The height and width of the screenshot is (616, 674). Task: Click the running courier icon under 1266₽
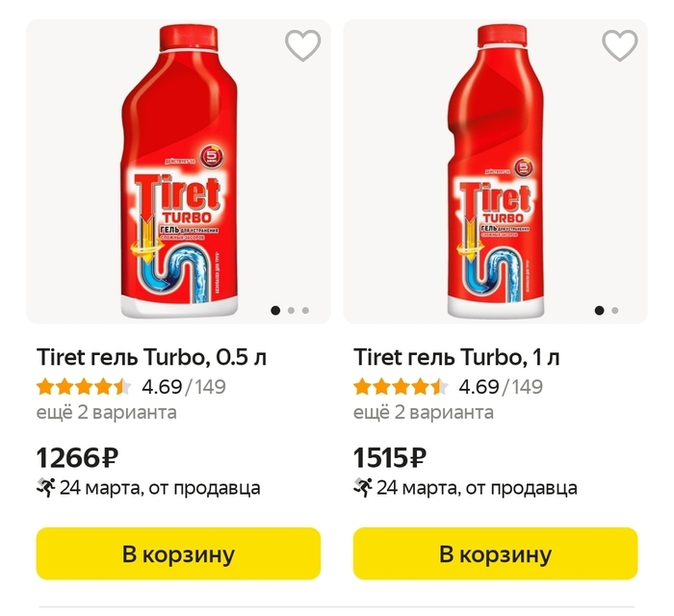44,488
